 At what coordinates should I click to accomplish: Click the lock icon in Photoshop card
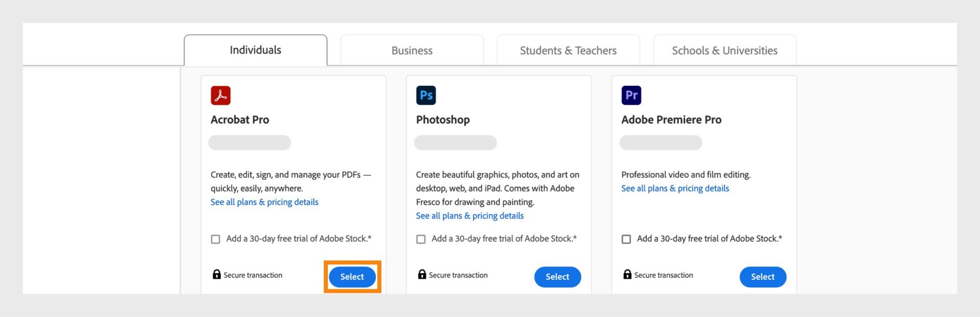tap(422, 275)
